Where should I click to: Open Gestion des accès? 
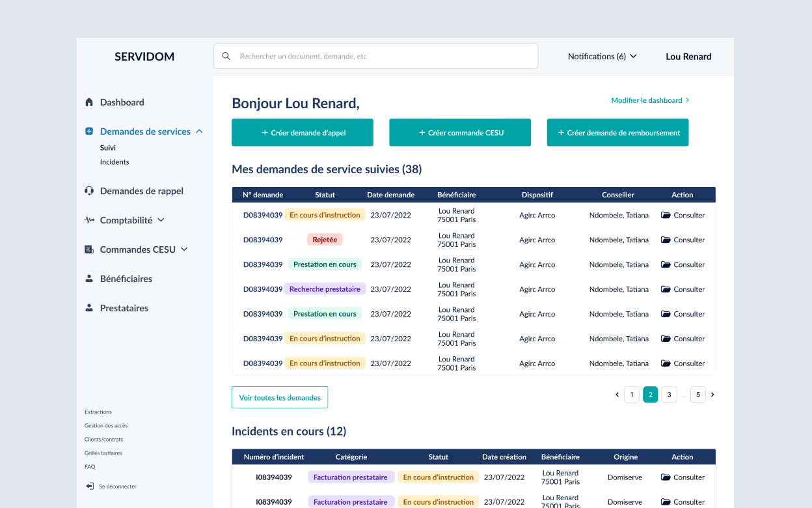pos(106,426)
